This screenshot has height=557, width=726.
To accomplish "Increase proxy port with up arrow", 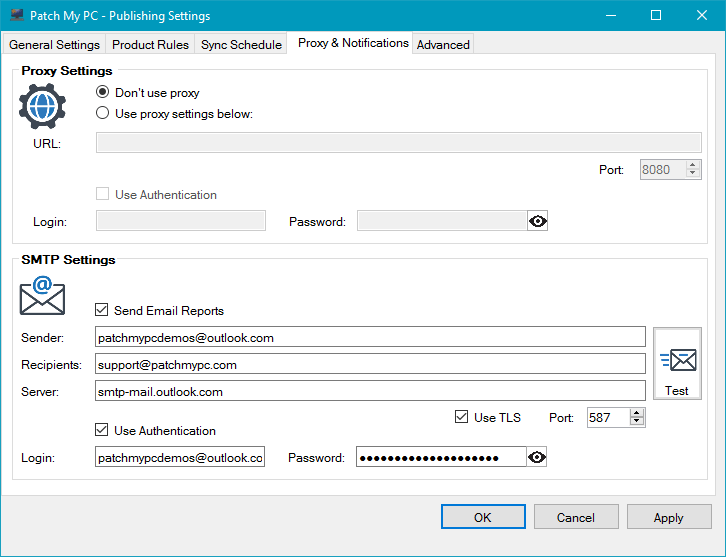I will pos(693,165).
